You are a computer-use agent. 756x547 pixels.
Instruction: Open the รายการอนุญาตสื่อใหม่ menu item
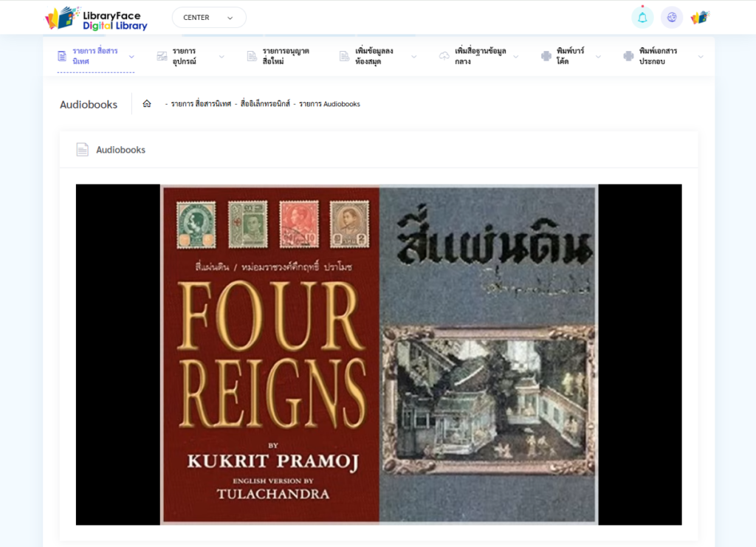(x=285, y=56)
